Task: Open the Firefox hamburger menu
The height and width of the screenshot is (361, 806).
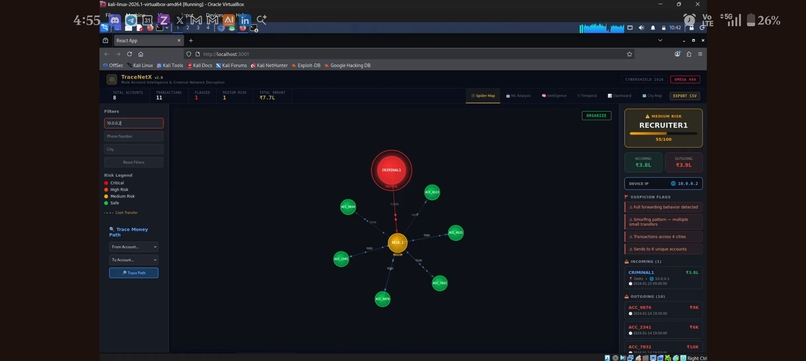Action: [x=700, y=54]
